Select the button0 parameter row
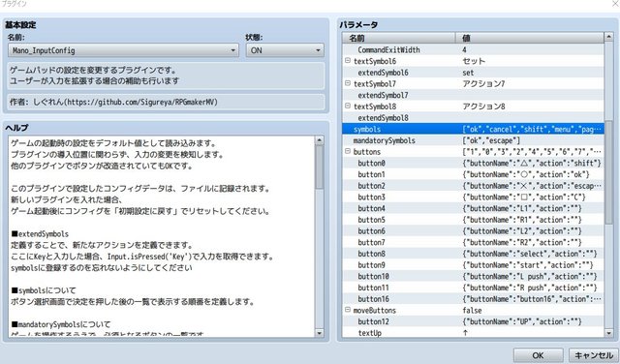Image resolution: width=620 pixels, height=364 pixels. (474, 164)
